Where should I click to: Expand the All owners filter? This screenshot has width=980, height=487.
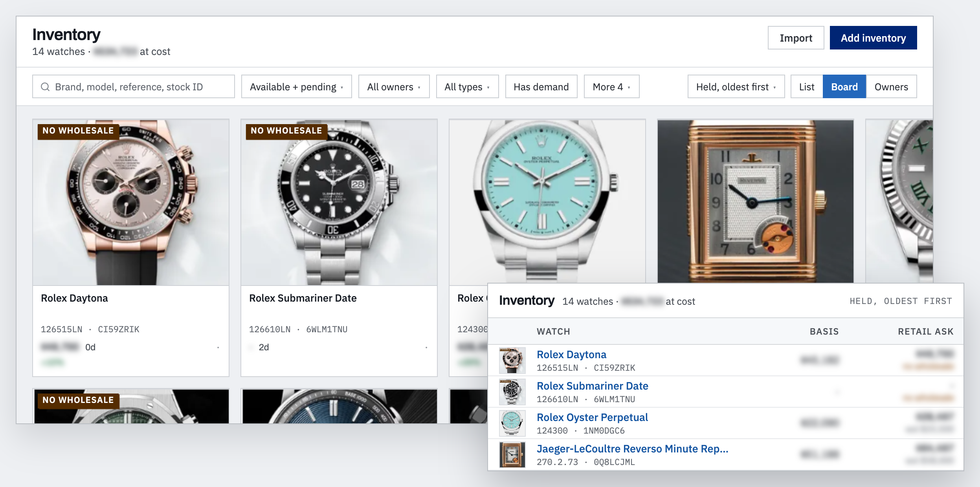[x=394, y=87]
